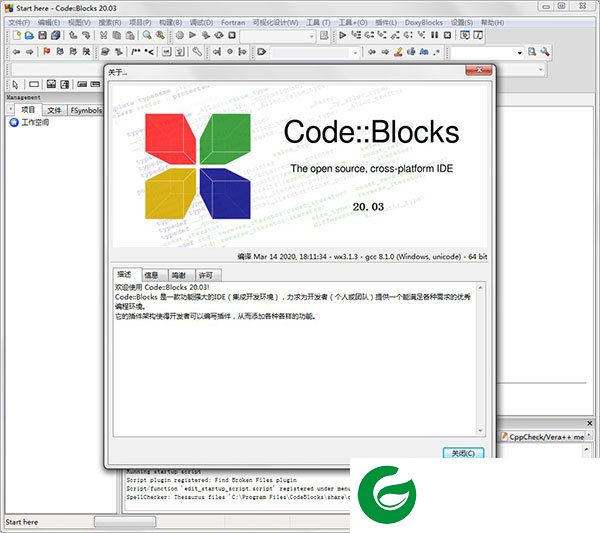Click the Management tabs left scroll arrow
Image resolution: width=600 pixels, height=533 pixels.
10,110
